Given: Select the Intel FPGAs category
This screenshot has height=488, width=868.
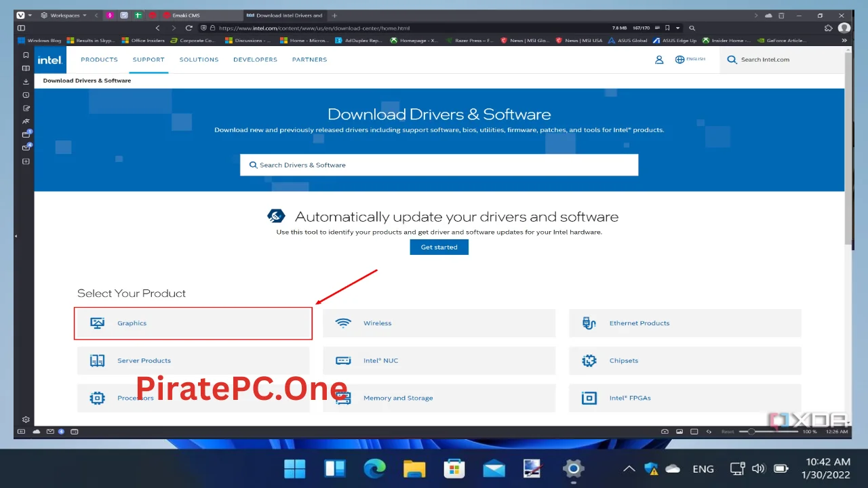Looking at the screenshot, I should tap(685, 398).
